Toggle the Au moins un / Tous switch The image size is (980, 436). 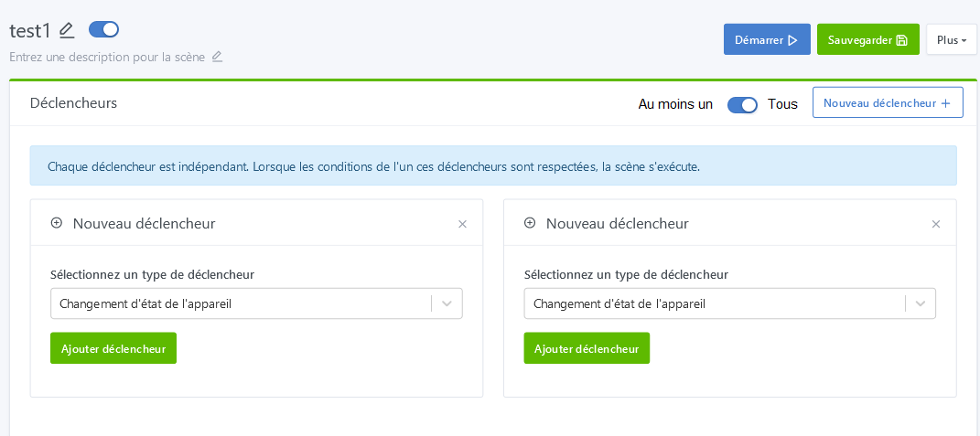pos(742,105)
